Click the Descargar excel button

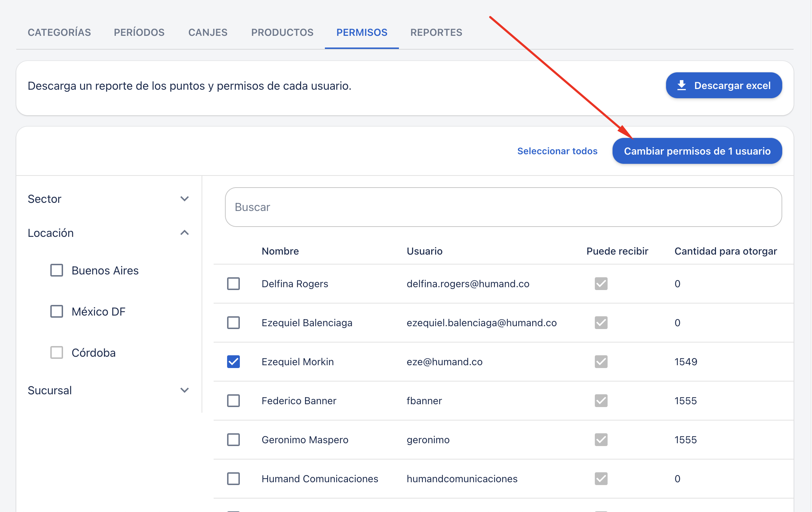tap(724, 85)
